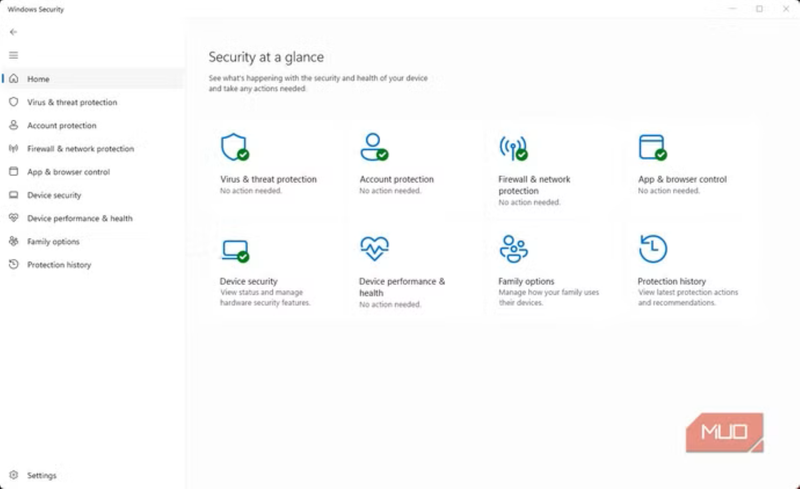Click the back arrow icon

(13, 32)
